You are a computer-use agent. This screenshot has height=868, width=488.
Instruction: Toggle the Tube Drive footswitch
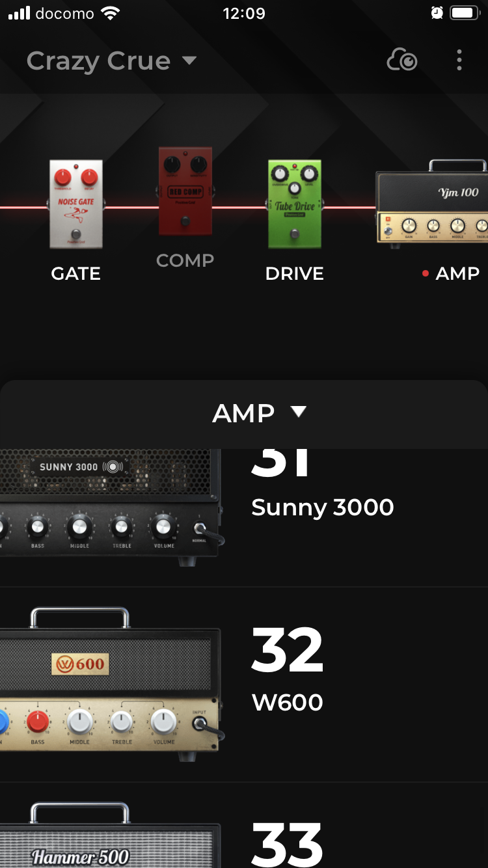295,234
